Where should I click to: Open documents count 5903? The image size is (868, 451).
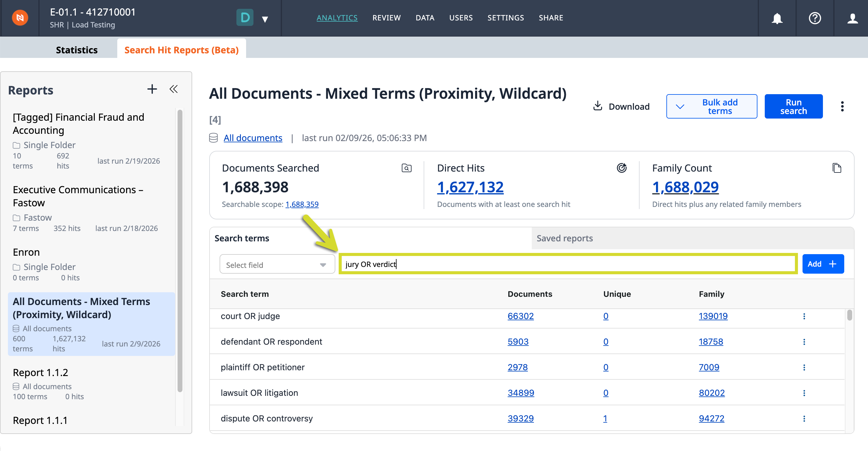pos(518,342)
